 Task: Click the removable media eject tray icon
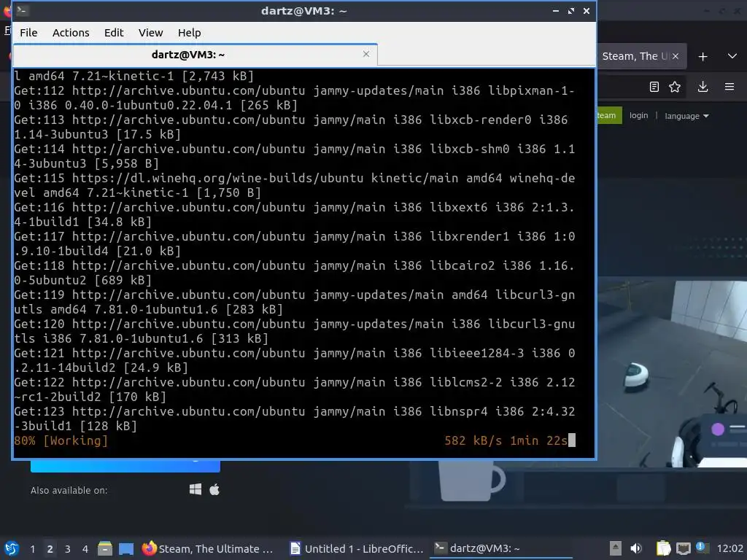click(616, 548)
